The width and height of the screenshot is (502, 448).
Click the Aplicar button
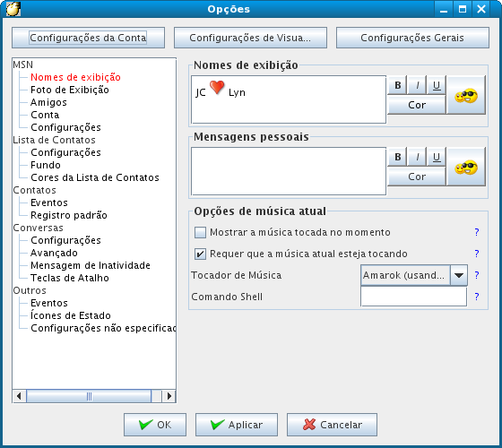(237, 425)
